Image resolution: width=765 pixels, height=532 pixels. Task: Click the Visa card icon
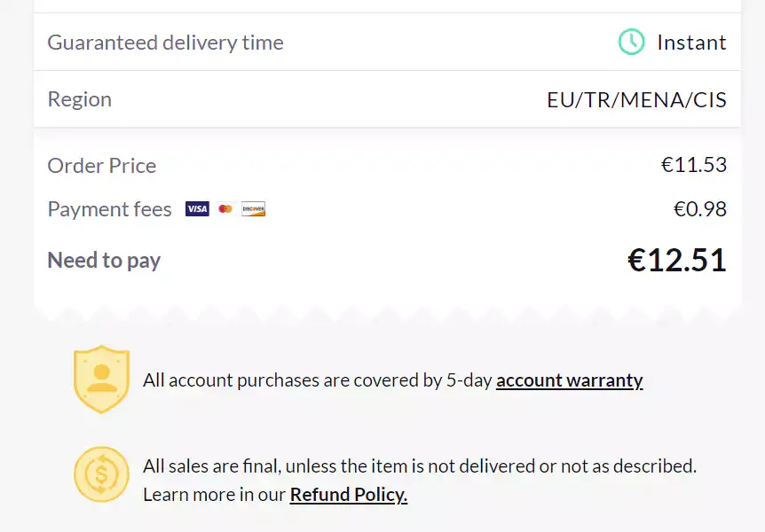point(197,209)
